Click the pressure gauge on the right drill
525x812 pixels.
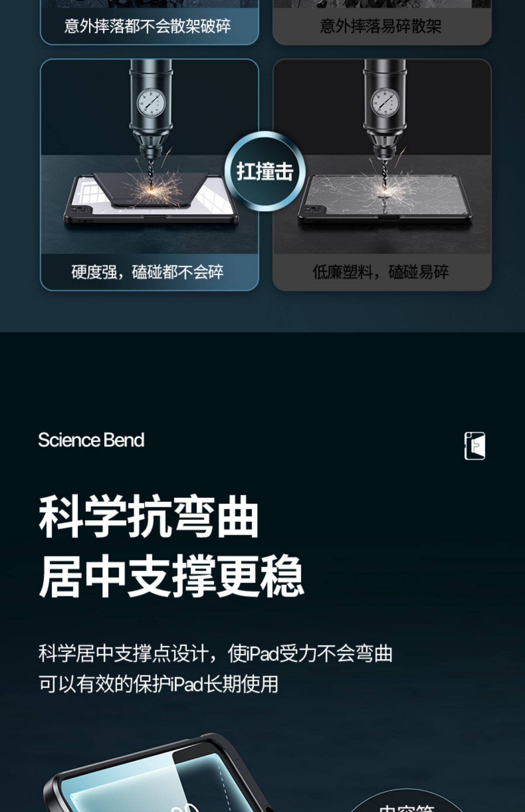(385, 103)
